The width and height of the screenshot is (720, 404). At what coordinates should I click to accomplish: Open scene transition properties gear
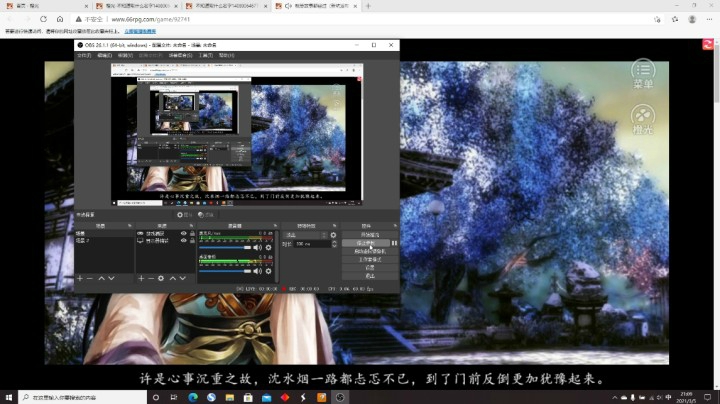coord(333,235)
